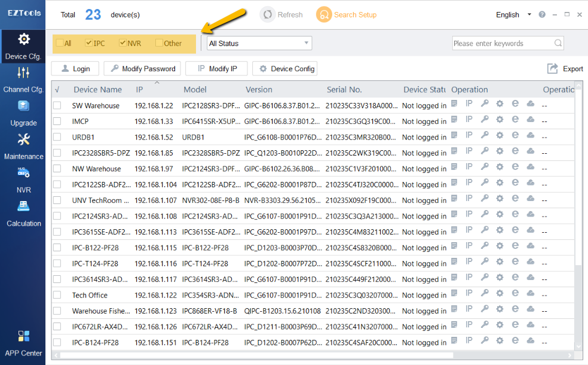
Task: Click the Export button
Action: coord(565,69)
